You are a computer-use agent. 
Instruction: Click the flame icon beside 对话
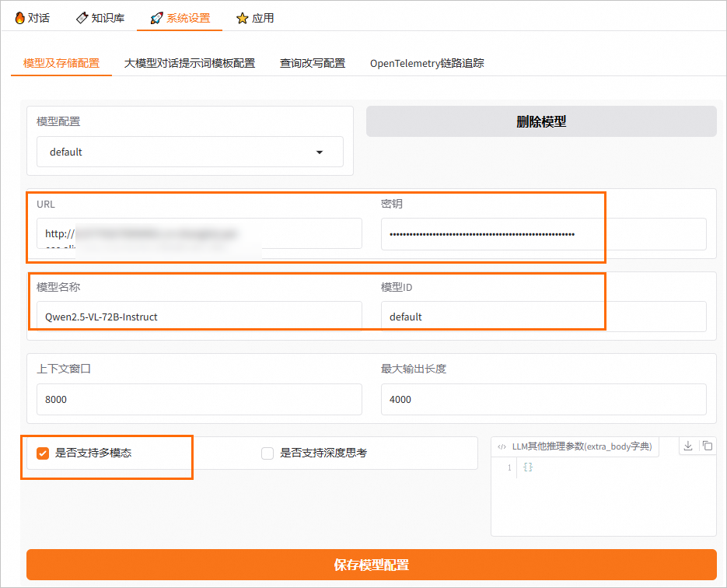click(x=19, y=18)
